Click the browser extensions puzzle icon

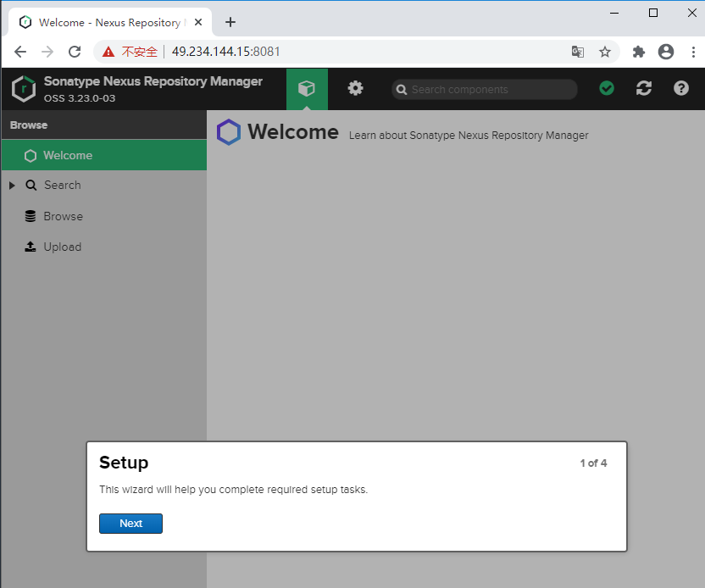[639, 52]
